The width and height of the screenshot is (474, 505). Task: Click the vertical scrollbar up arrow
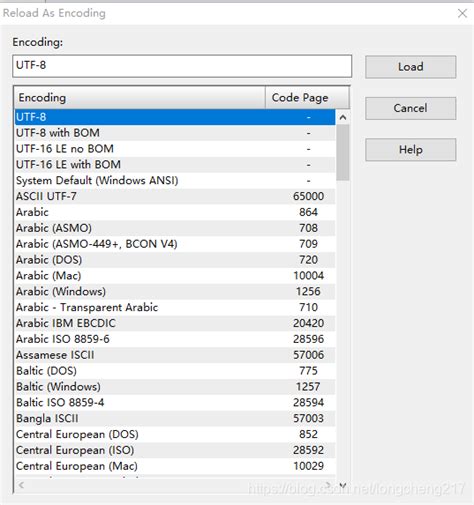click(343, 117)
